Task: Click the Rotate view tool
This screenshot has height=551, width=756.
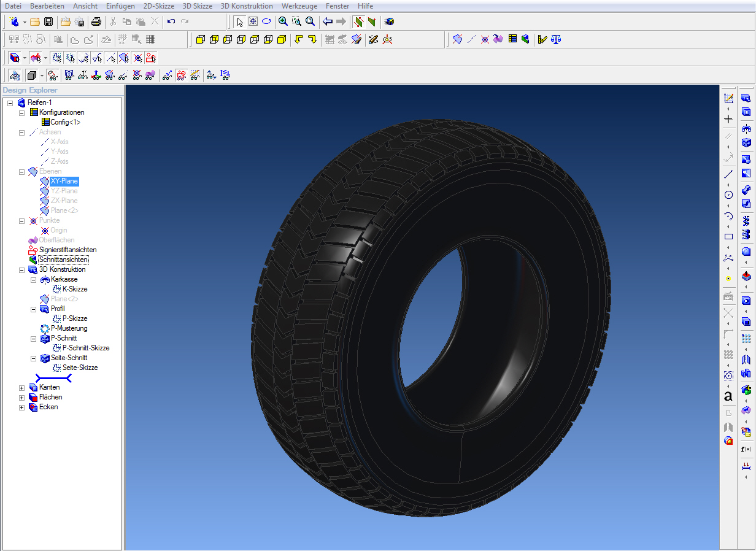Action: point(266,21)
